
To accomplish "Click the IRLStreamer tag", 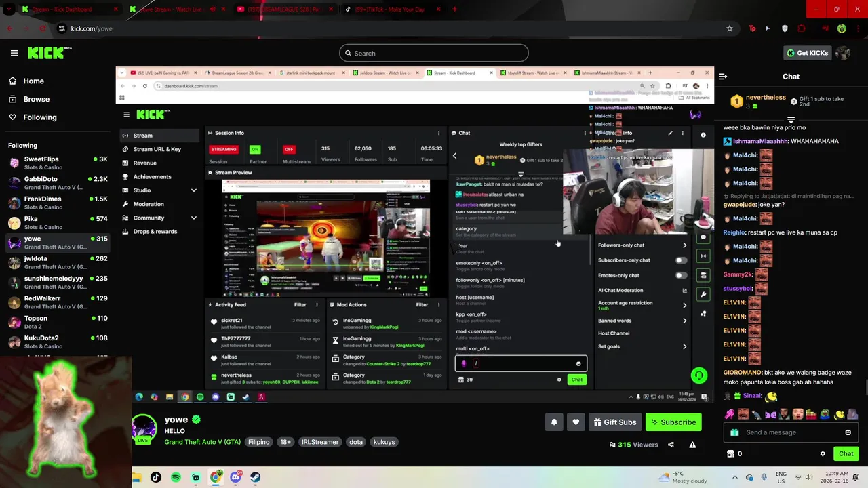I will click(x=320, y=442).
